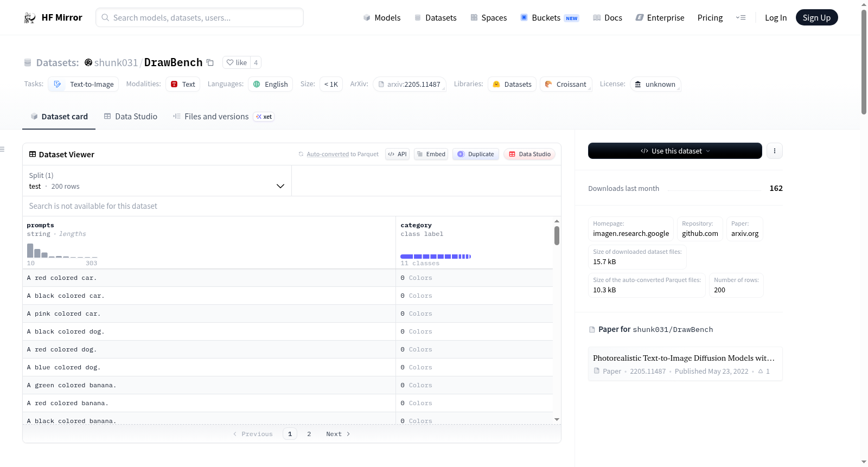The image size is (868, 467).
Task: Click the HF Mirror logo
Action: pos(53,17)
